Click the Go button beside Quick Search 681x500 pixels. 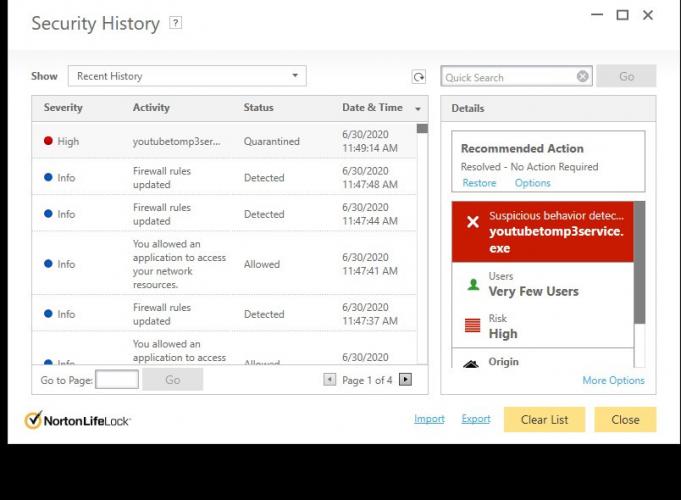(x=626, y=76)
